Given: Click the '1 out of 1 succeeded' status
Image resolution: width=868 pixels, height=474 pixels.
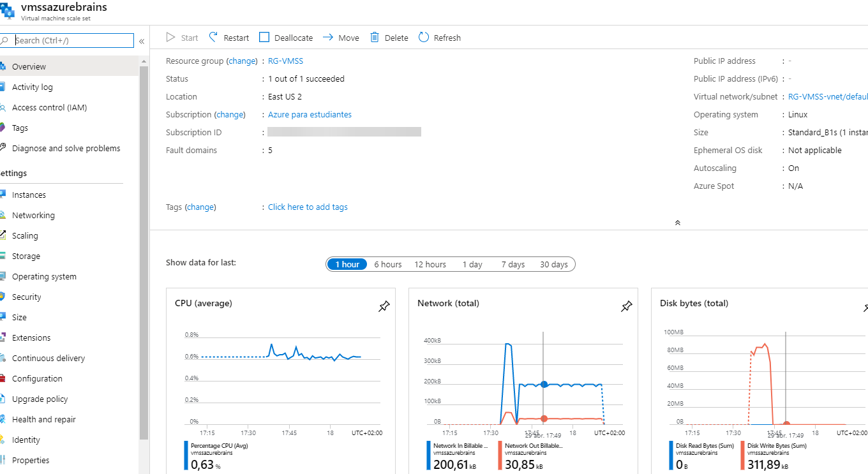Looking at the screenshot, I should click(306, 79).
